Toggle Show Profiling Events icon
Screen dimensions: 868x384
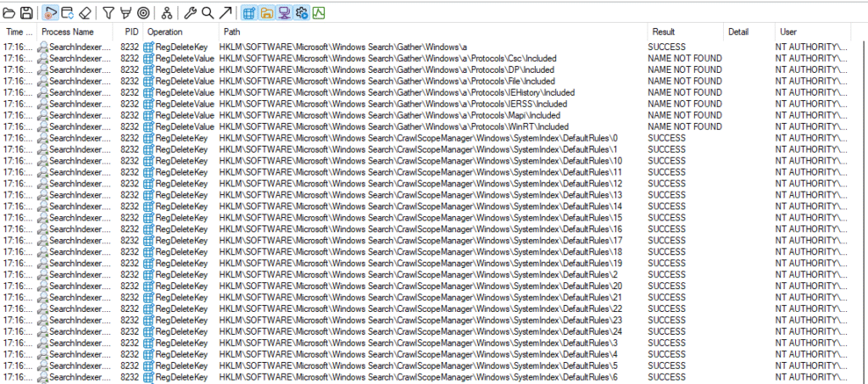pyautogui.click(x=319, y=13)
